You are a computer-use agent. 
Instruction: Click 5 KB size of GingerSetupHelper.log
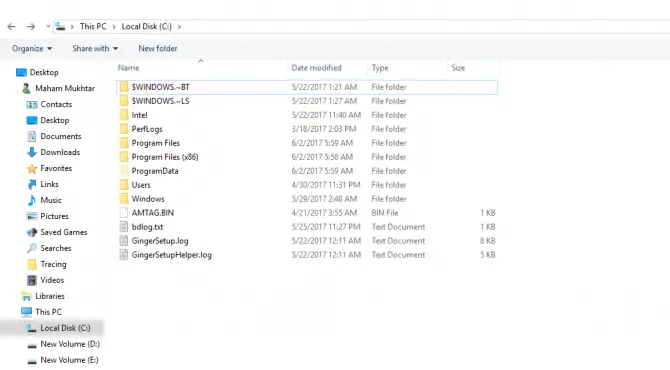[x=488, y=255]
